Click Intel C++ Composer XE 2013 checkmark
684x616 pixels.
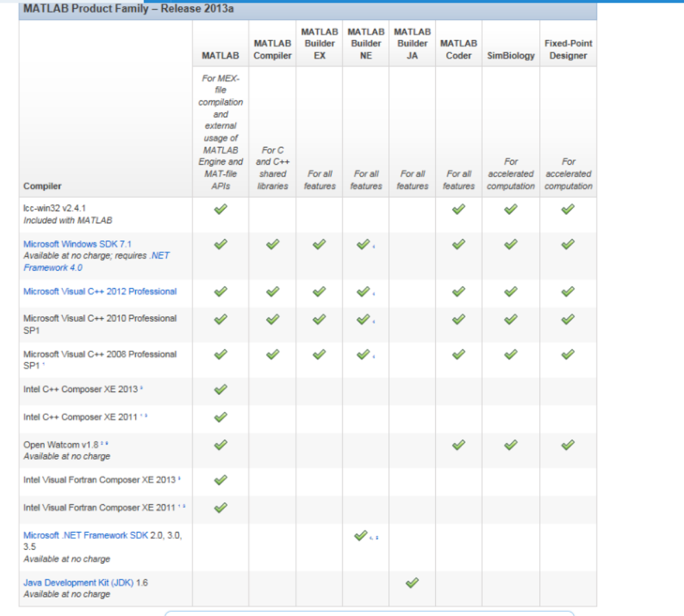coord(221,389)
